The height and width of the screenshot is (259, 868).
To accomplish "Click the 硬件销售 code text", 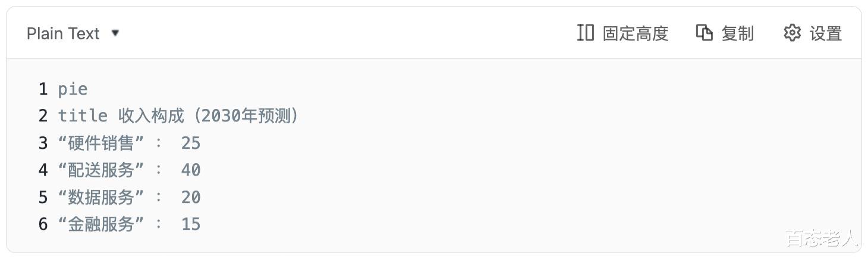I will click(101, 143).
